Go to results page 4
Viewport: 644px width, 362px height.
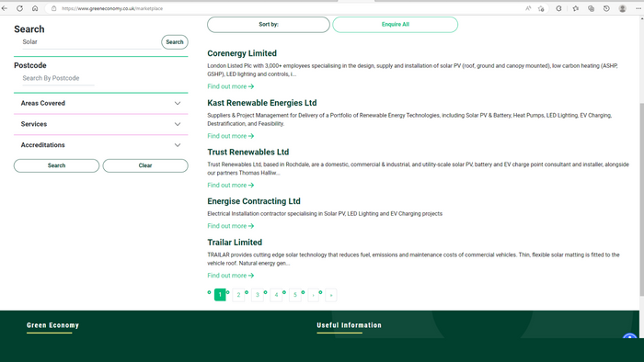276,295
